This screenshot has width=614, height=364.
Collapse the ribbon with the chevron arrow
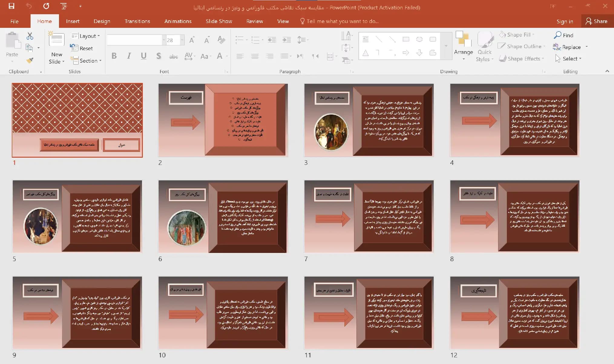607,71
